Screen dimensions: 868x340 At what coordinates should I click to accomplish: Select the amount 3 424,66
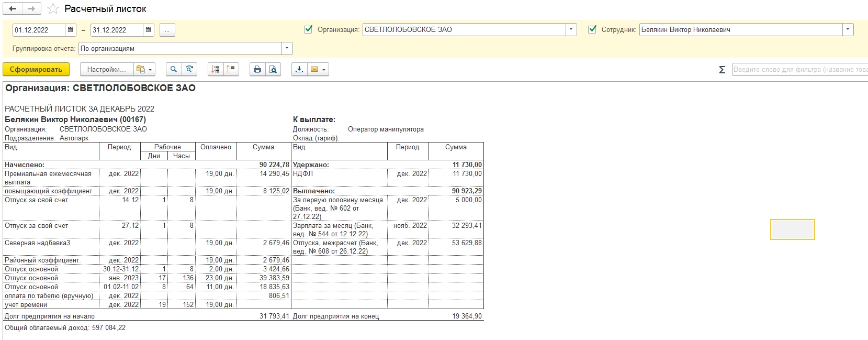point(276,269)
